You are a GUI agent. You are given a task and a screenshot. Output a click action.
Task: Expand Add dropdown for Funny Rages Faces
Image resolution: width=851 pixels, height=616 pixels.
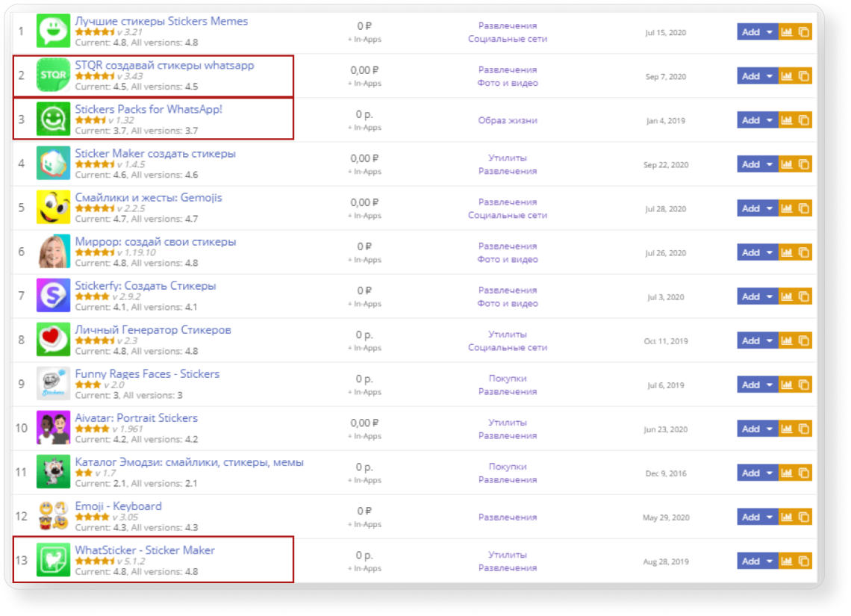[770, 385]
